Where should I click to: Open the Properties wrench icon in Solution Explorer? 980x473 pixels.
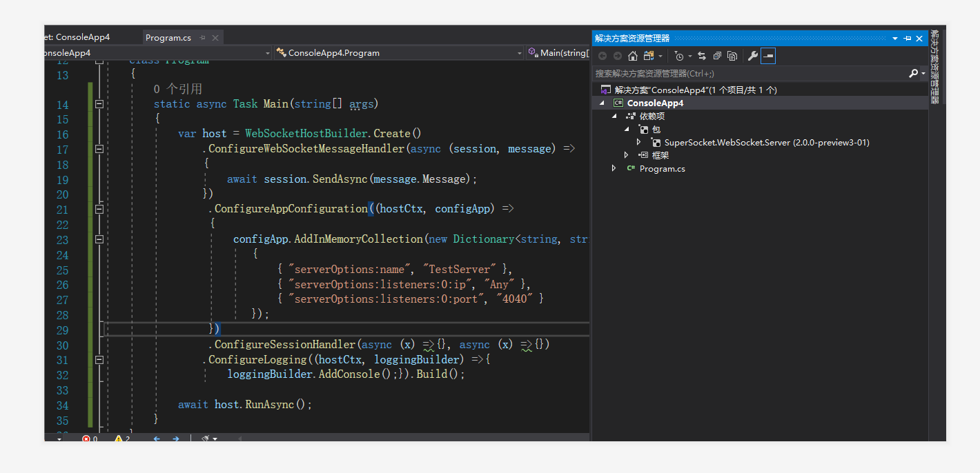(x=754, y=56)
